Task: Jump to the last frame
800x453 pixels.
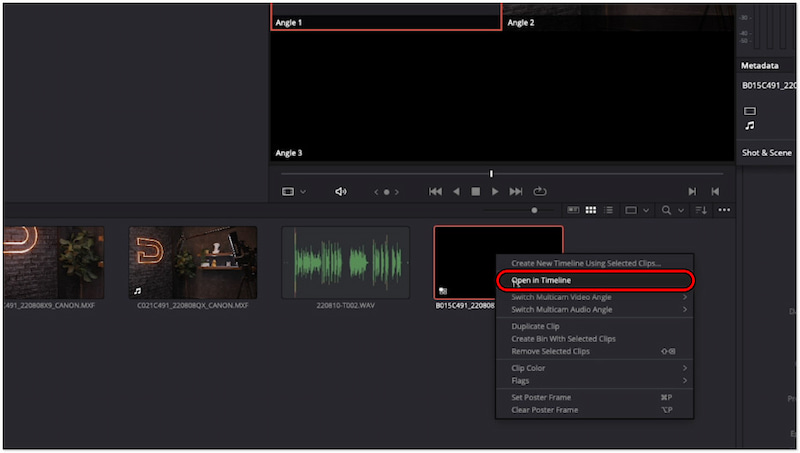Action: (x=516, y=191)
